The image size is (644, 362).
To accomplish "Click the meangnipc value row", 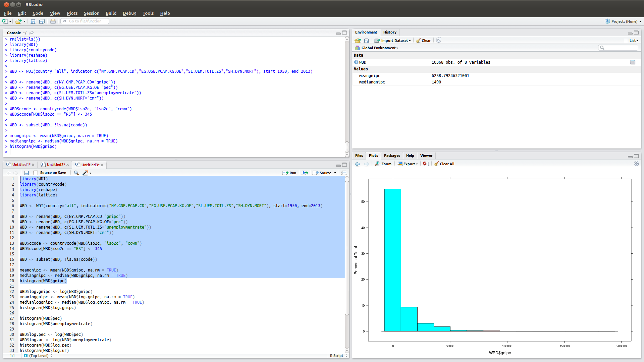I will coord(496,76).
